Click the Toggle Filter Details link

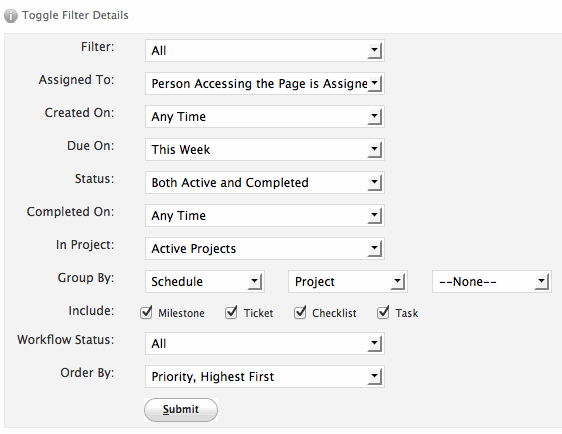pos(75,15)
